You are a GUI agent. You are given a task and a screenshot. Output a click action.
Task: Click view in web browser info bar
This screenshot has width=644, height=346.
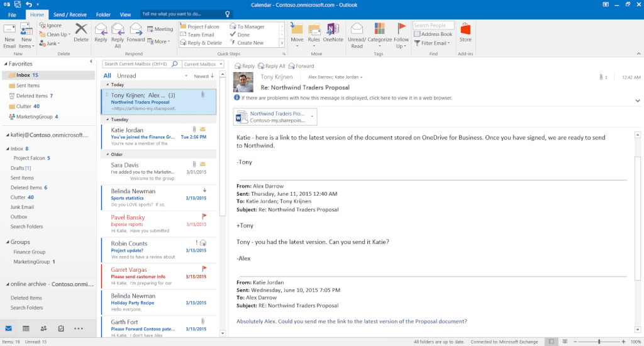343,98
